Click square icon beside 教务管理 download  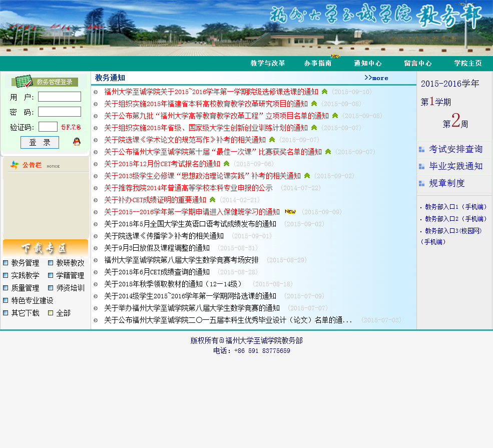pos(6,262)
